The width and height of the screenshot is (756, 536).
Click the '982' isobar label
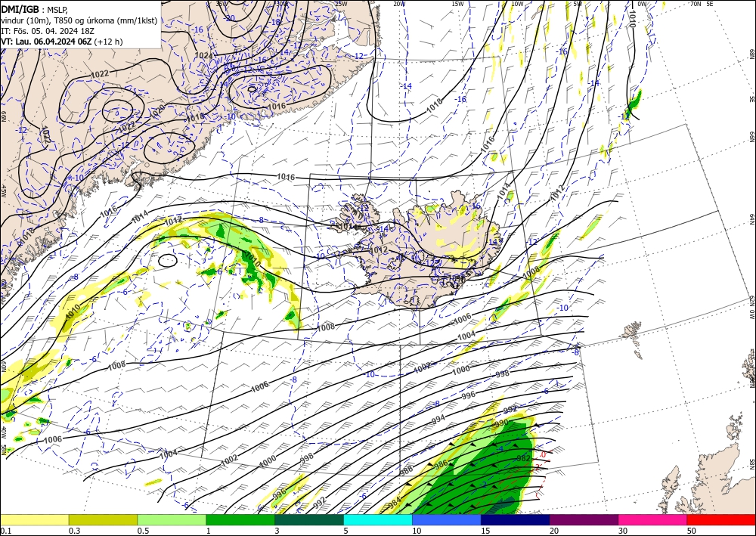coord(524,458)
